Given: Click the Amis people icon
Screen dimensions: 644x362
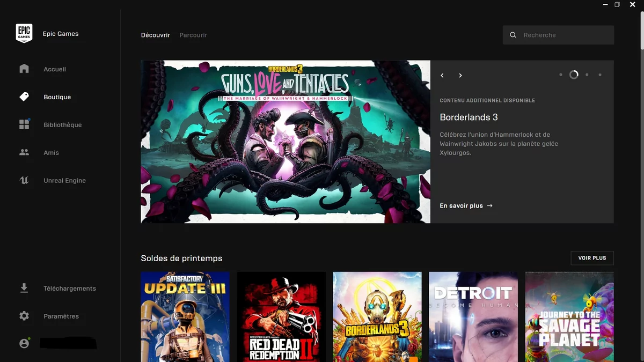Looking at the screenshot, I should pos(24,152).
